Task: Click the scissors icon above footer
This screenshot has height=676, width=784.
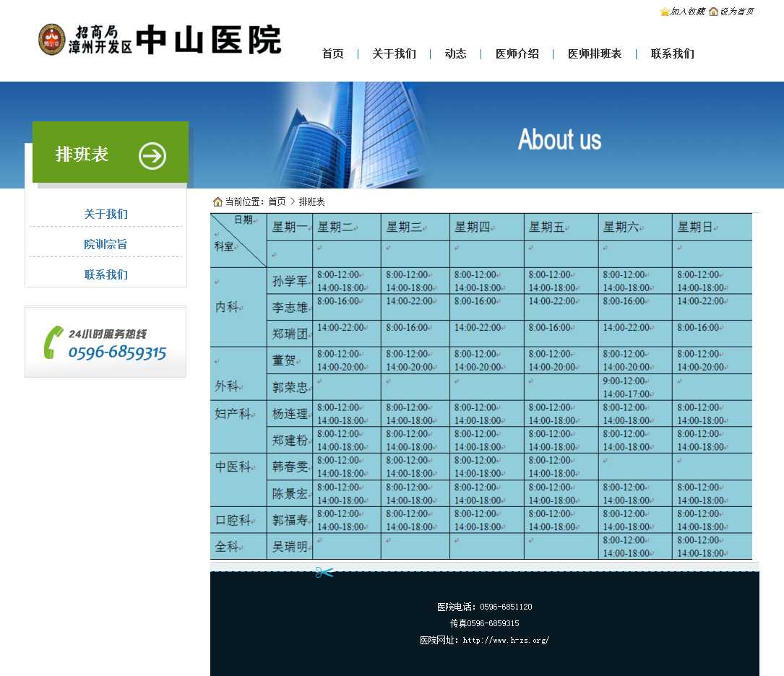Action: pos(324,573)
